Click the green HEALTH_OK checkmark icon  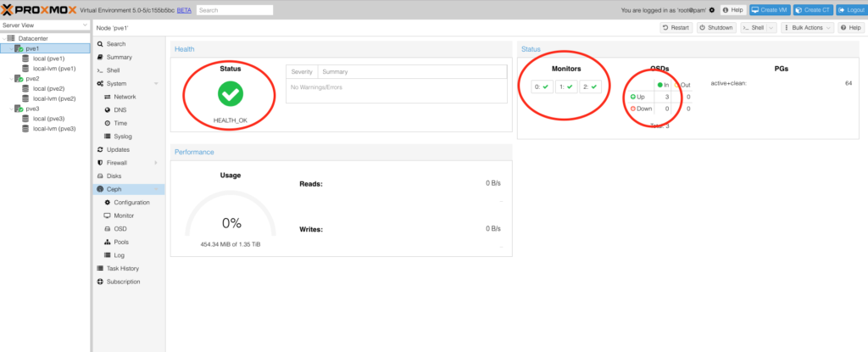pyautogui.click(x=231, y=94)
